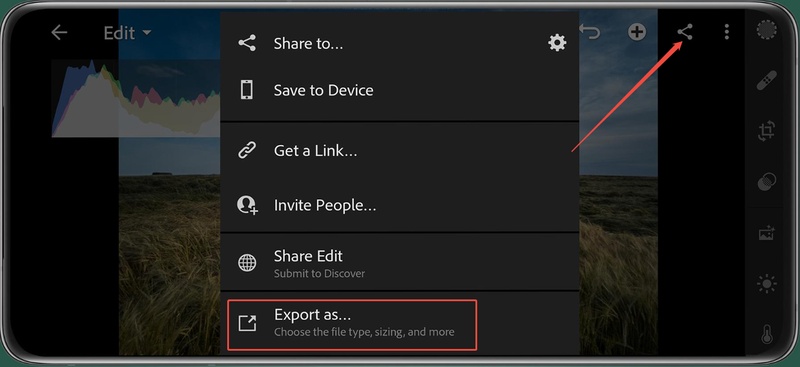Go back with the left arrow

pyautogui.click(x=59, y=33)
